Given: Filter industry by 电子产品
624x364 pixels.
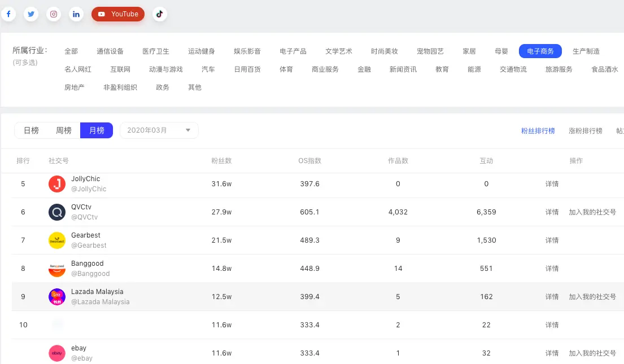Looking at the screenshot, I should 293,51.
